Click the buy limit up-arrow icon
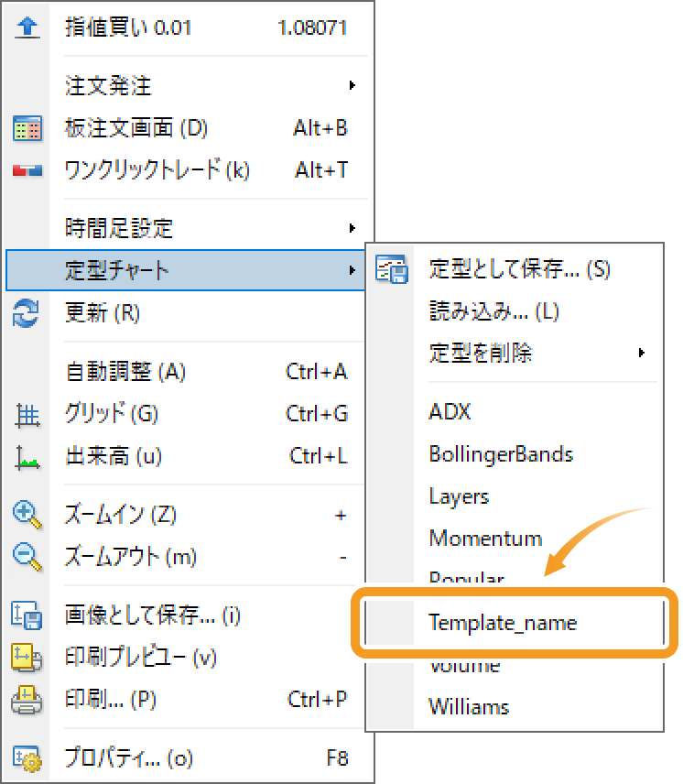 coord(27,27)
